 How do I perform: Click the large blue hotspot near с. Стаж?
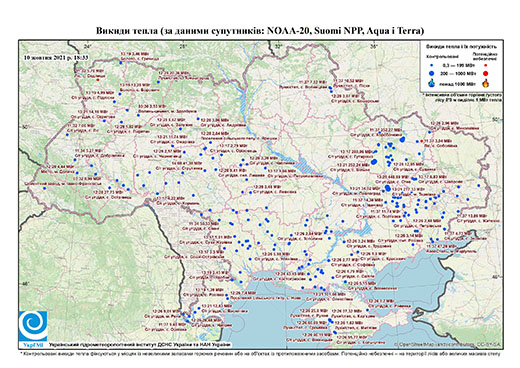(388, 188)
